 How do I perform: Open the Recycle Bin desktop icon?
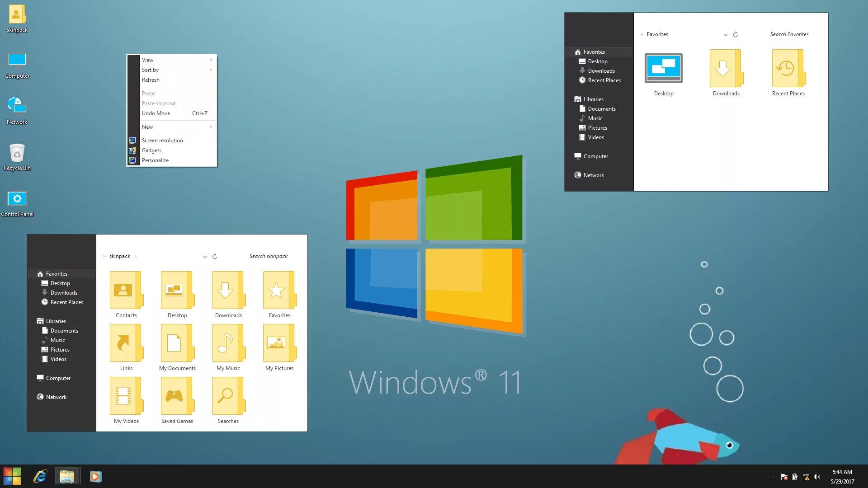17,153
